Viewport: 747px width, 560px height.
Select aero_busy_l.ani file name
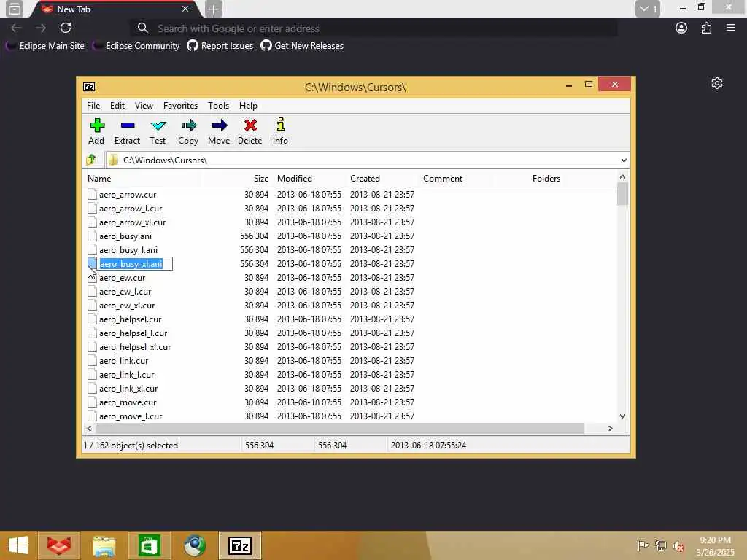pyautogui.click(x=128, y=249)
